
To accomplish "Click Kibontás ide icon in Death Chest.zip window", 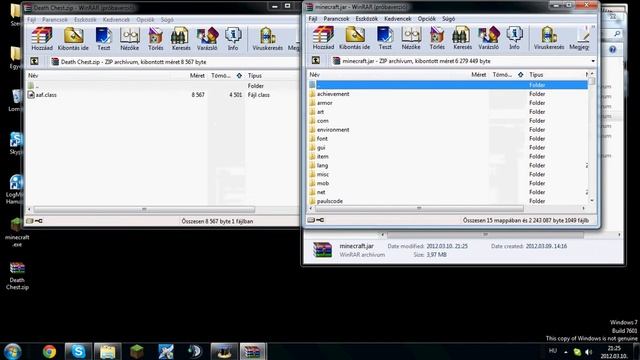I will (x=73, y=39).
